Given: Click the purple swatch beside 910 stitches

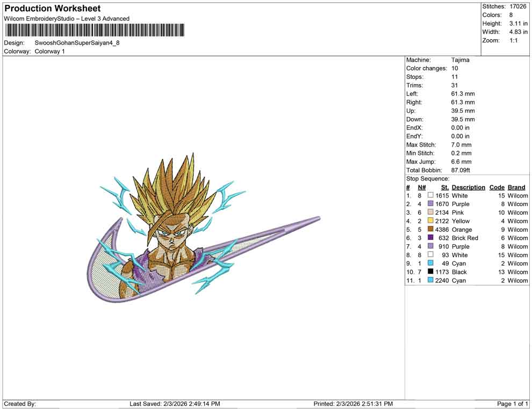Looking at the screenshot, I should 430,246.
